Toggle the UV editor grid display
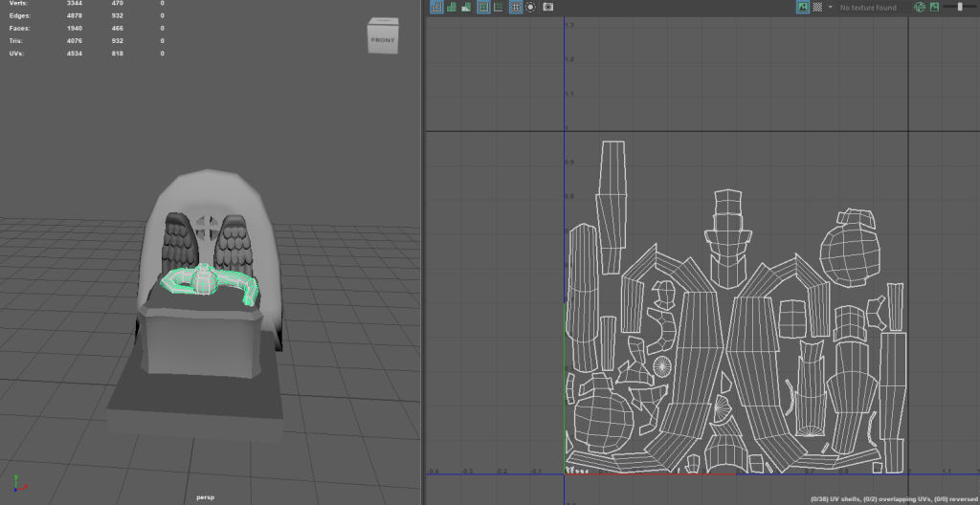The image size is (980, 505). 516,7
